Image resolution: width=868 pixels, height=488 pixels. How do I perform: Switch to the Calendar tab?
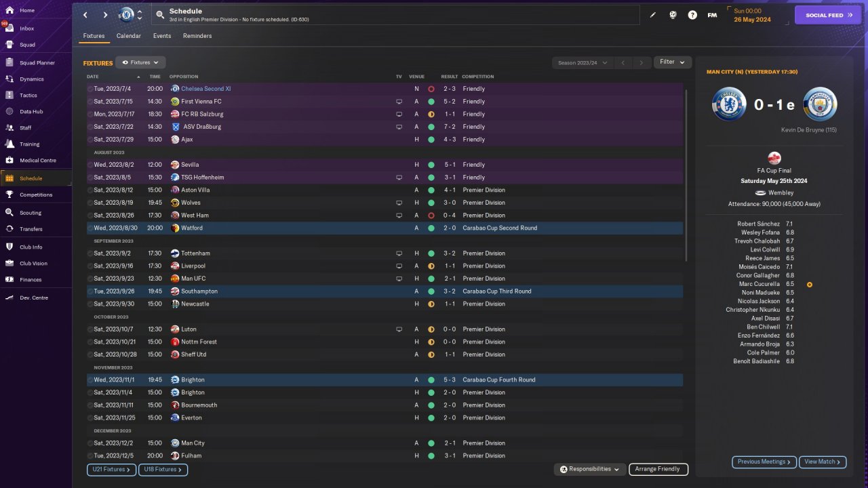[129, 36]
